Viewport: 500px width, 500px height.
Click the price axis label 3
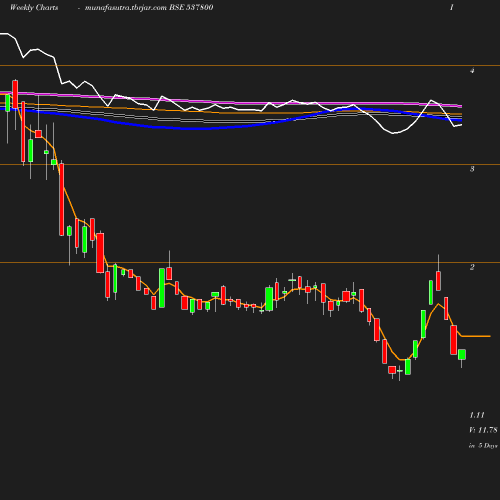(x=472, y=169)
